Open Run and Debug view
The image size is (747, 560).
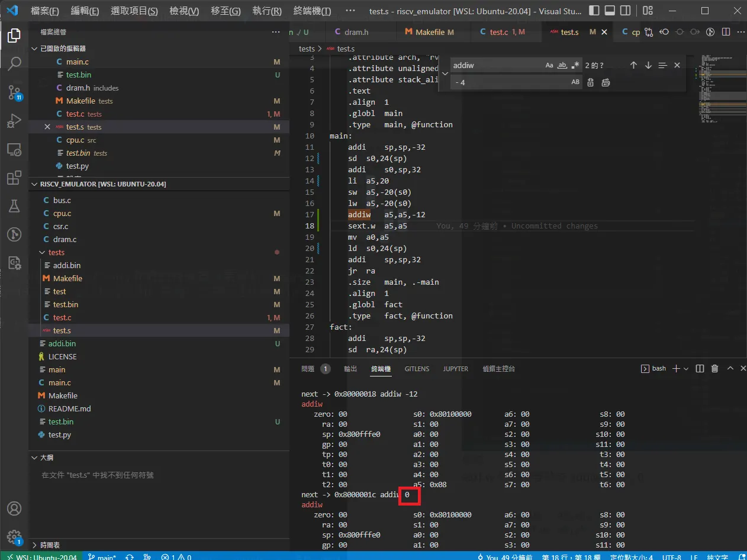pos(14,121)
